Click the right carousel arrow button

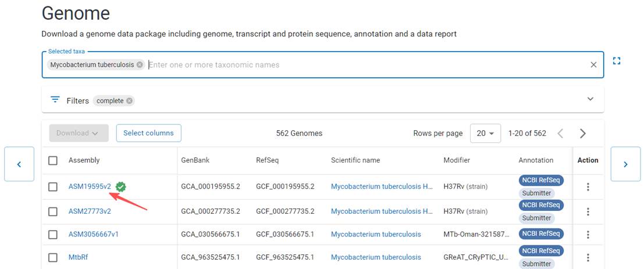625,164
